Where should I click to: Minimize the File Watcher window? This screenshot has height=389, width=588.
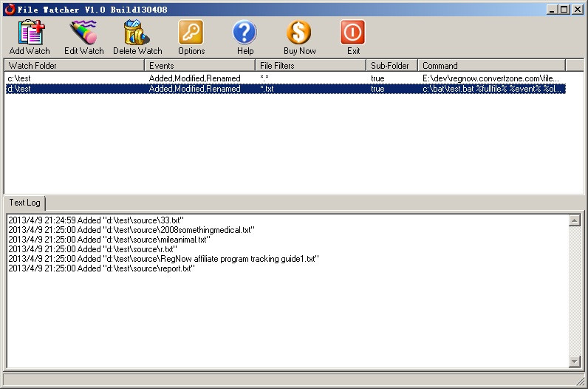[x=551, y=10]
